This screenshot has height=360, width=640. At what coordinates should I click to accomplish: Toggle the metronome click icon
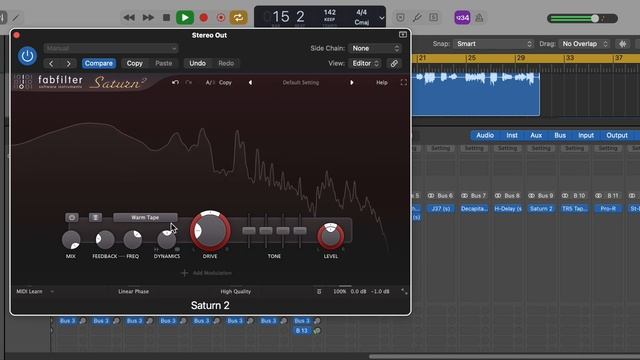479,18
